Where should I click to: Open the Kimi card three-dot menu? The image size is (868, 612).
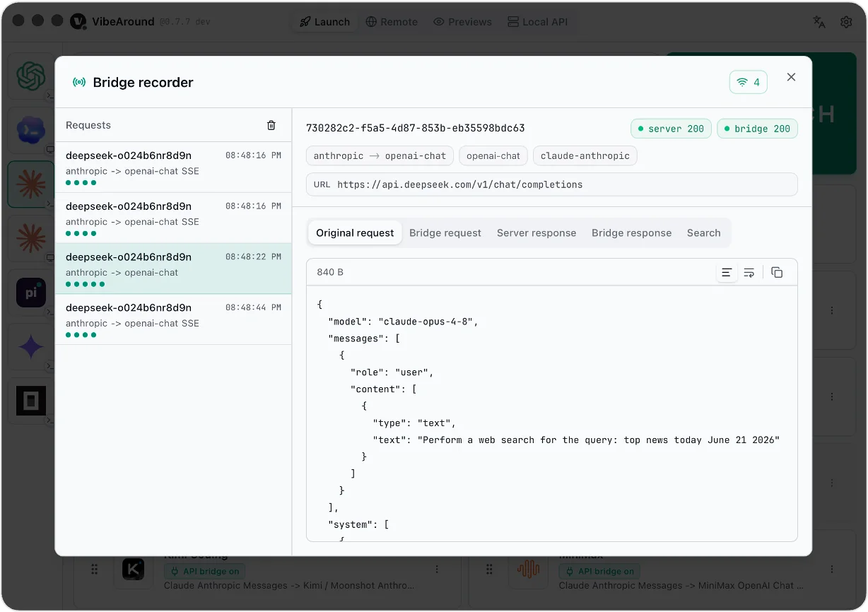pyautogui.click(x=438, y=570)
